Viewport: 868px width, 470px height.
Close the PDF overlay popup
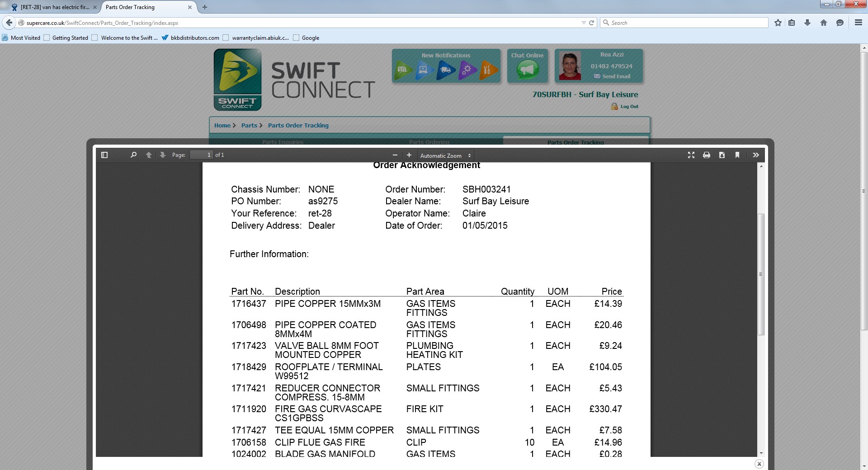(x=759, y=464)
